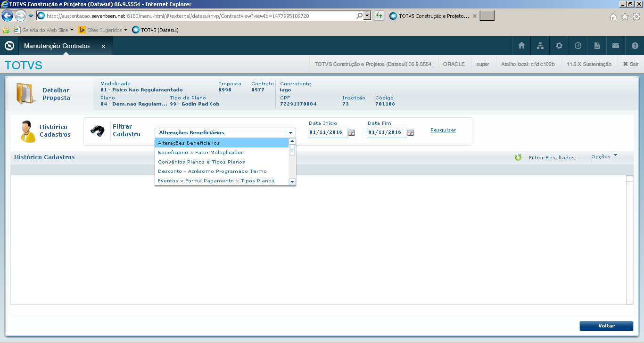This screenshot has width=644, height=343.
Task: Click the address bar search magnifier
Action: (360, 16)
